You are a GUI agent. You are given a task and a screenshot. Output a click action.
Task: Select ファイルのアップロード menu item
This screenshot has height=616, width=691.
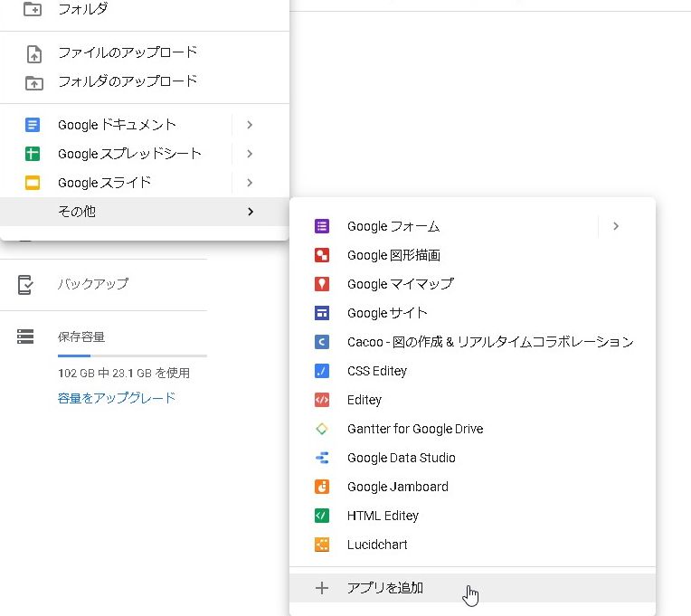pyautogui.click(x=128, y=52)
